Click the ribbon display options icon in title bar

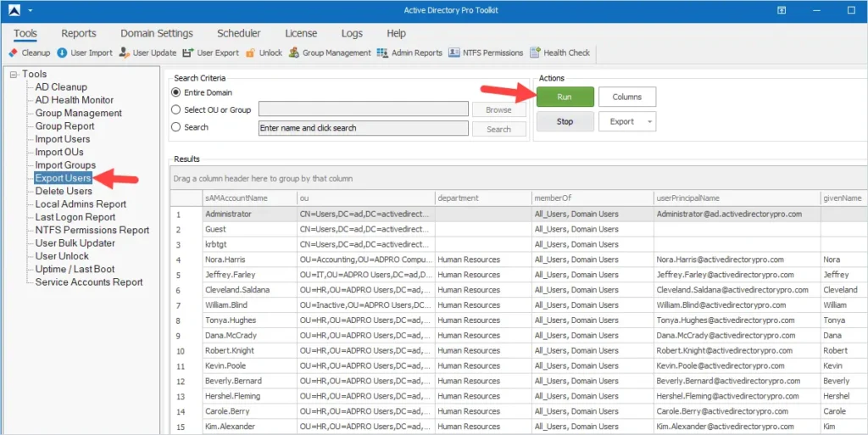tap(781, 10)
